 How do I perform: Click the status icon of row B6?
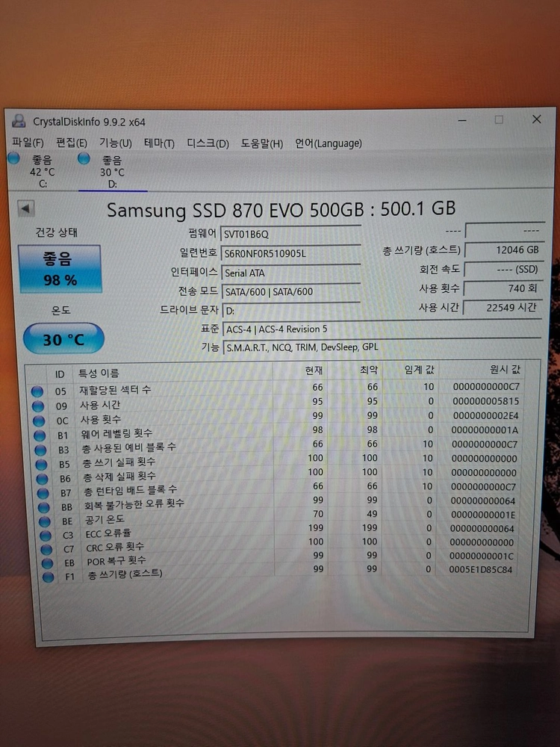coord(42,479)
